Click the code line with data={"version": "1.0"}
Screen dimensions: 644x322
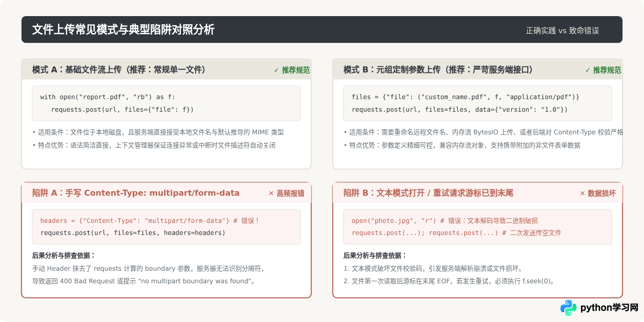coord(459,109)
